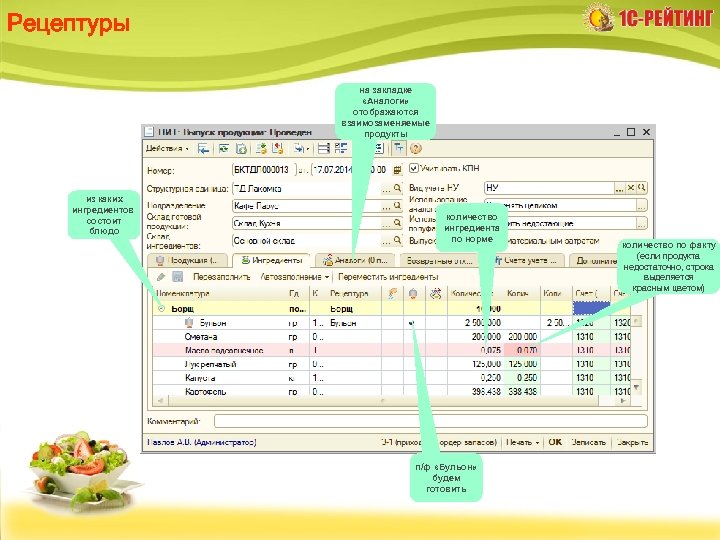
Task: Open help with the question-mark icon
Action: click(x=416, y=148)
